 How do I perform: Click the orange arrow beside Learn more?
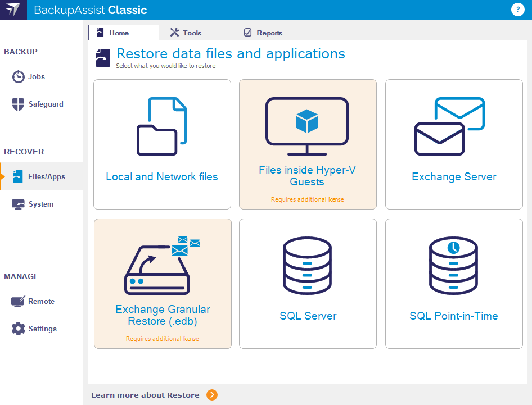coord(211,395)
